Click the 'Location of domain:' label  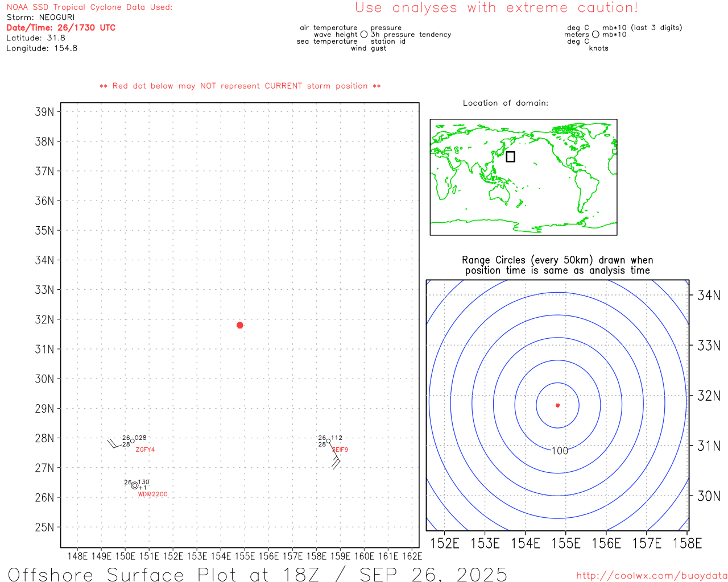click(506, 103)
